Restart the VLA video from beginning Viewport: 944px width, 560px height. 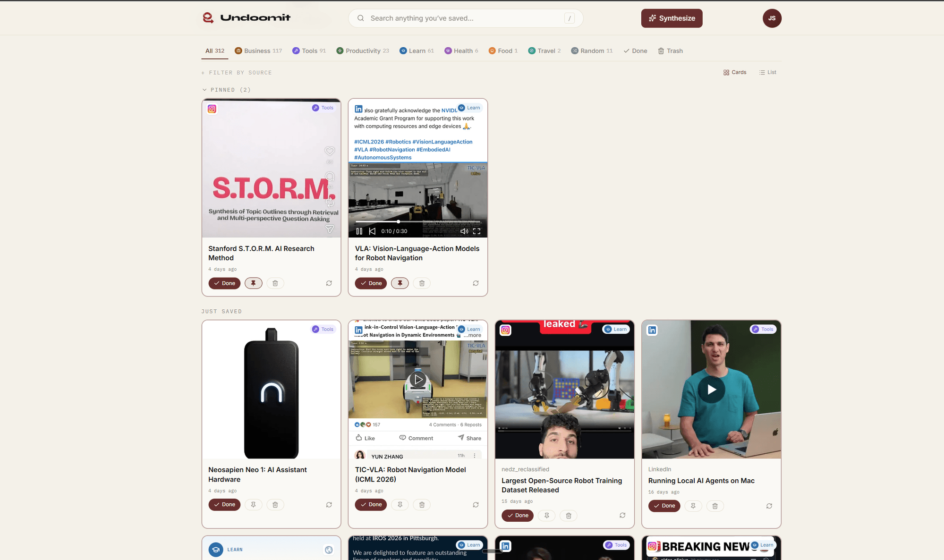click(x=372, y=231)
